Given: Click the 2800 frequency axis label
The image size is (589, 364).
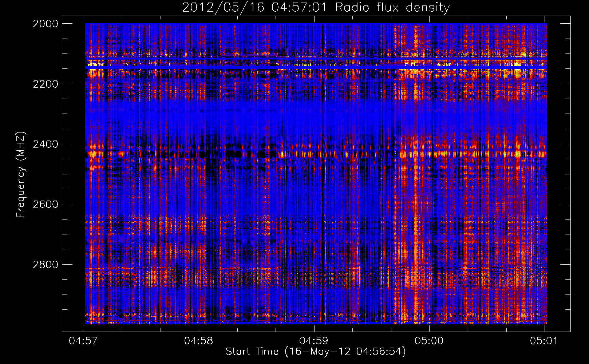Looking at the screenshot, I should click(46, 265).
